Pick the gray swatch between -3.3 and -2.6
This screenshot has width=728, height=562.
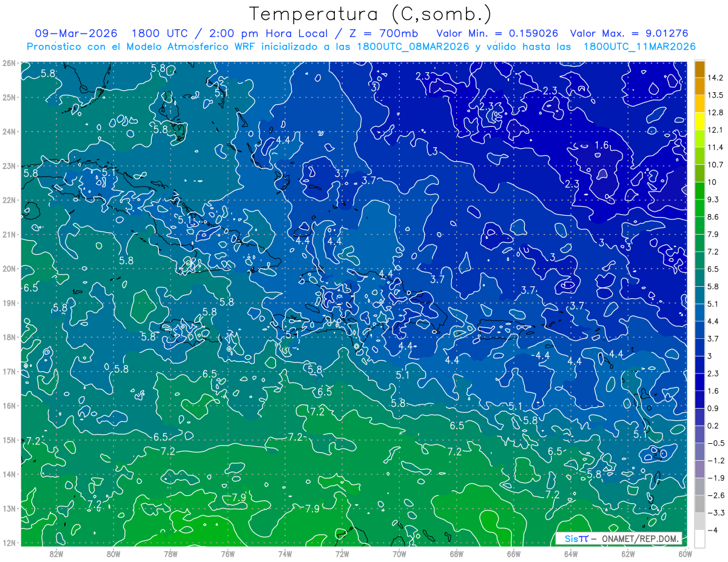[x=699, y=504]
